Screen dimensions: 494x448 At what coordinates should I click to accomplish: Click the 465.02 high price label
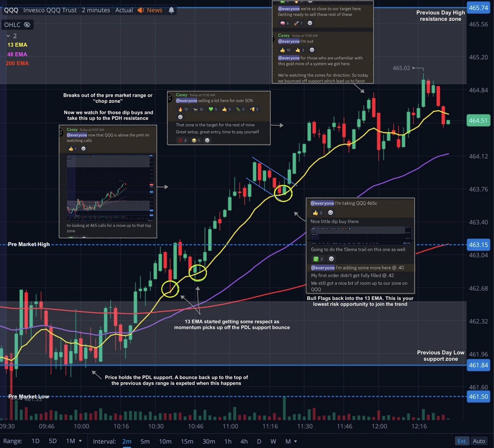(x=401, y=68)
